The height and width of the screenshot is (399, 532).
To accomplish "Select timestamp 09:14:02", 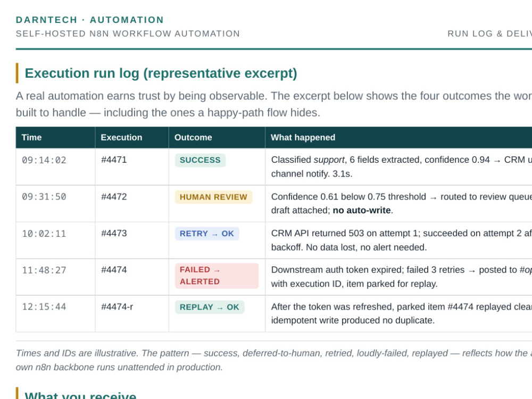I will [x=44, y=160].
